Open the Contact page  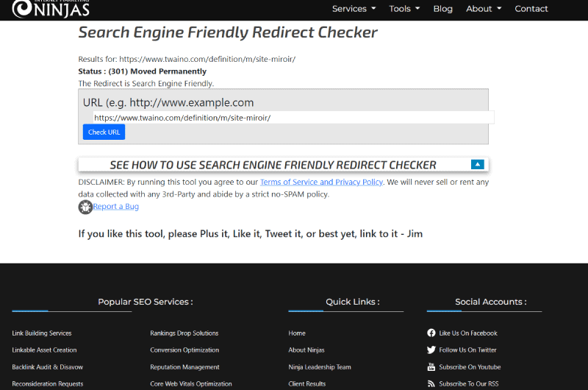tap(531, 9)
